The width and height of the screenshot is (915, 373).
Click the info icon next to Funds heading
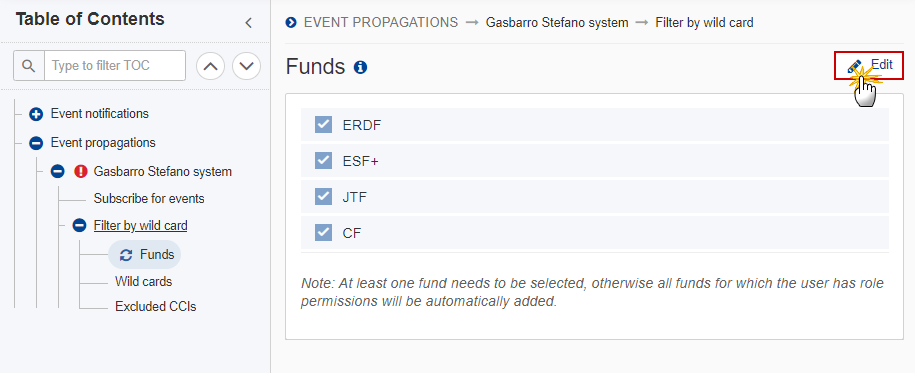[x=361, y=68]
